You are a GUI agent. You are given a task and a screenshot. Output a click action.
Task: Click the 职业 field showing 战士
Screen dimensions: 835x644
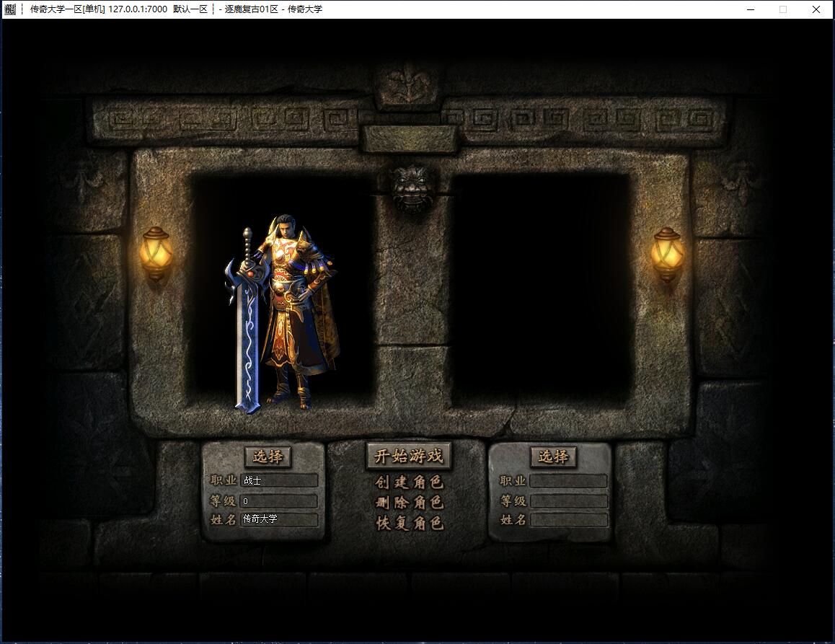[x=279, y=480]
